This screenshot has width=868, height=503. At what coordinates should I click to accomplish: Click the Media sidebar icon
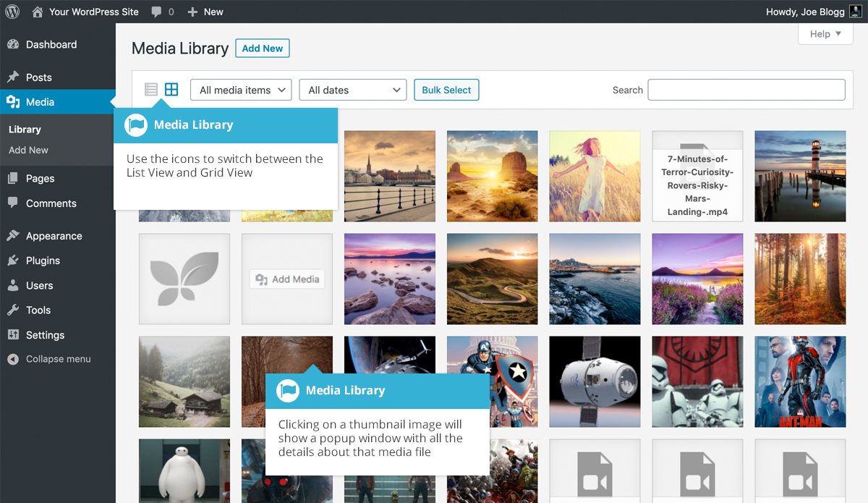pyautogui.click(x=13, y=102)
